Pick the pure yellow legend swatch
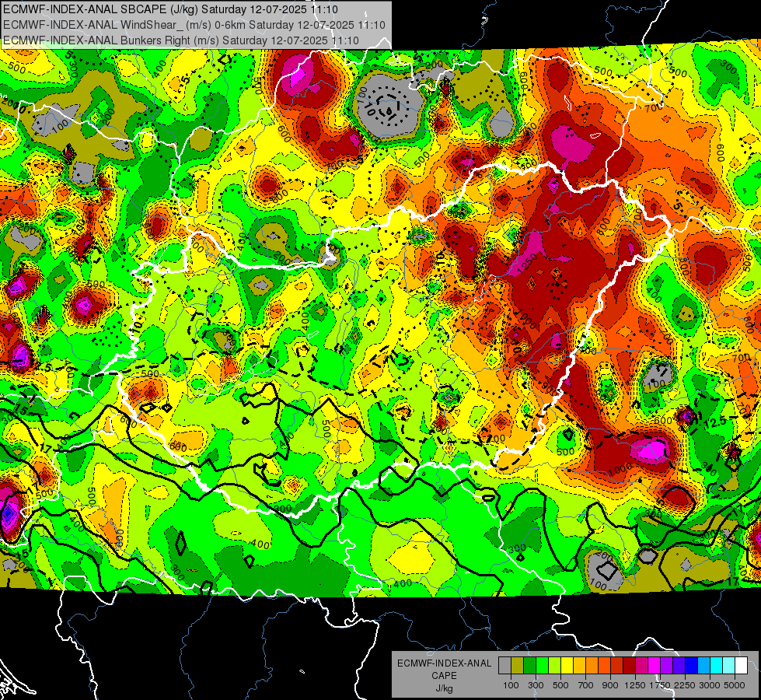Image resolution: width=761 pixels, height=700 pixels. [567, 666]
